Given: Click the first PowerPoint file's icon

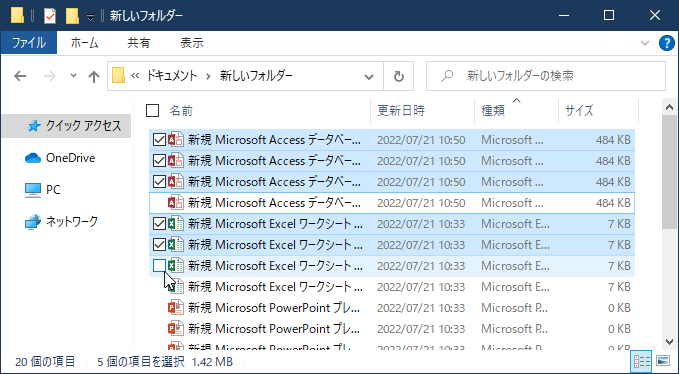Looking at the screenshot, I should (x=176, y=308).
